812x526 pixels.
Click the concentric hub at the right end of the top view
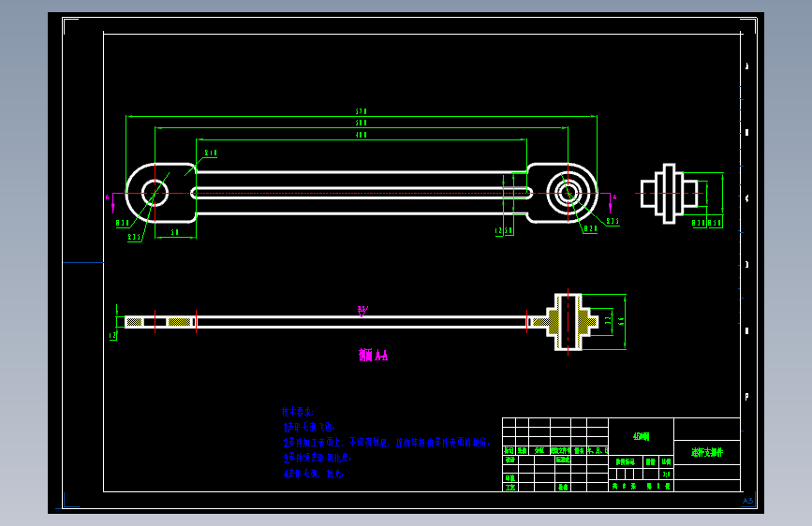point(568,193)
